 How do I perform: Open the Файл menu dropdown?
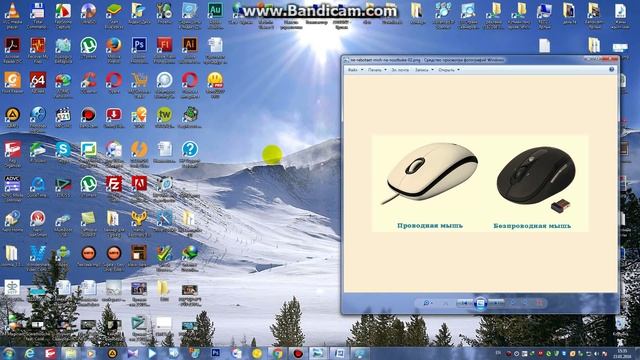click(x=355, y=70)
